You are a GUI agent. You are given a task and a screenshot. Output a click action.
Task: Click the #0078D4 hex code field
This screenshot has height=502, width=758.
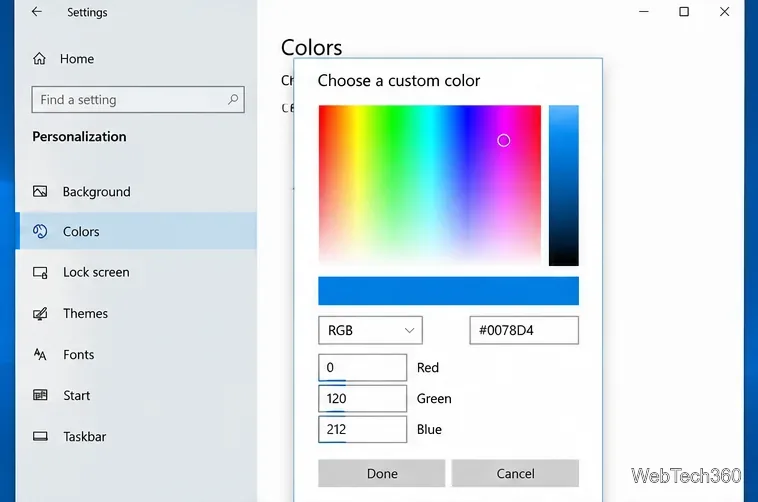524,330
